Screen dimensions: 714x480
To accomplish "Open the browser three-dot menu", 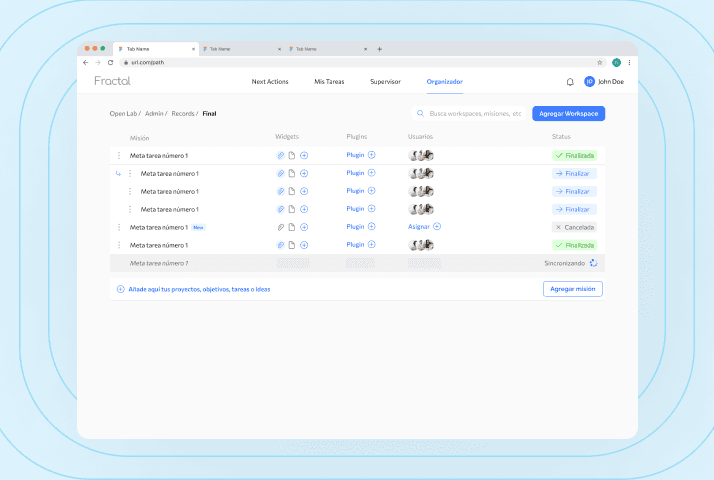I will [x=629, y=62].
